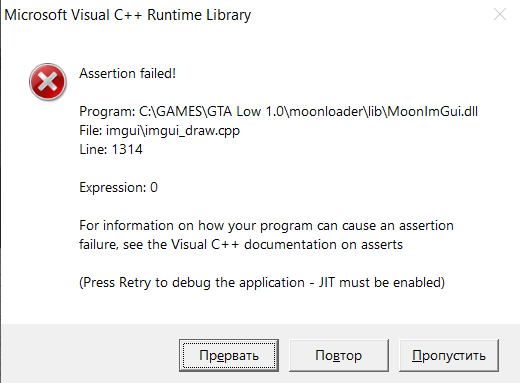Click the 'GTA Low 1.0' folder name in path
The height and width of the screenshot is (383, 520).
tap(246, 111)
